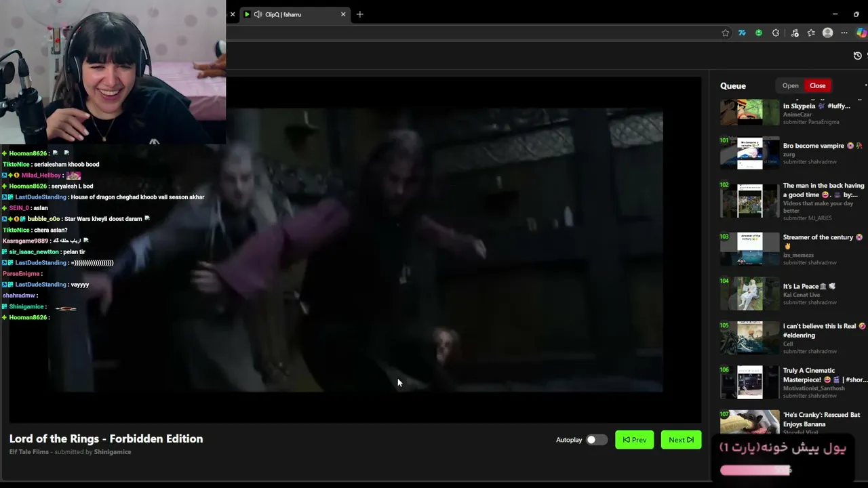
Task: Skip to the next clip with Next
Action: [681, 440]
